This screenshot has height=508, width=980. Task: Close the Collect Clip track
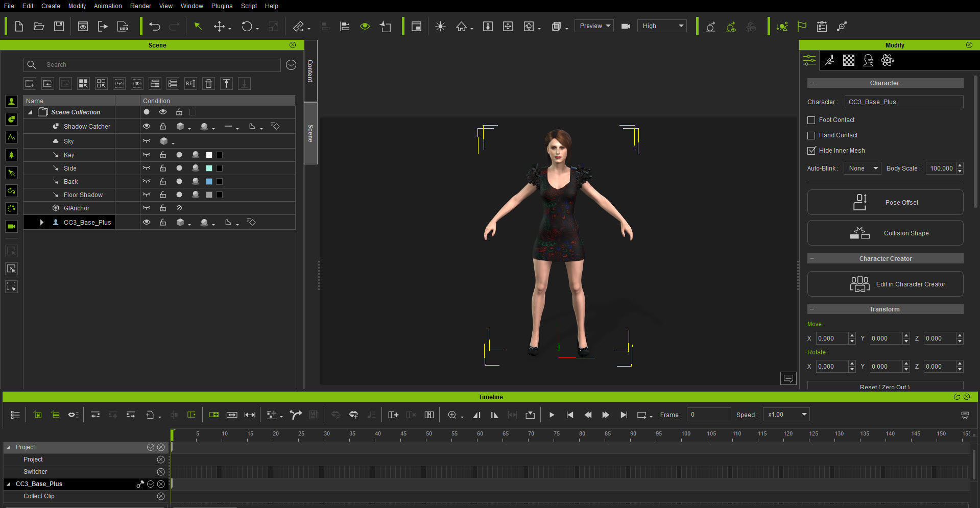click(x=161, y=496)
